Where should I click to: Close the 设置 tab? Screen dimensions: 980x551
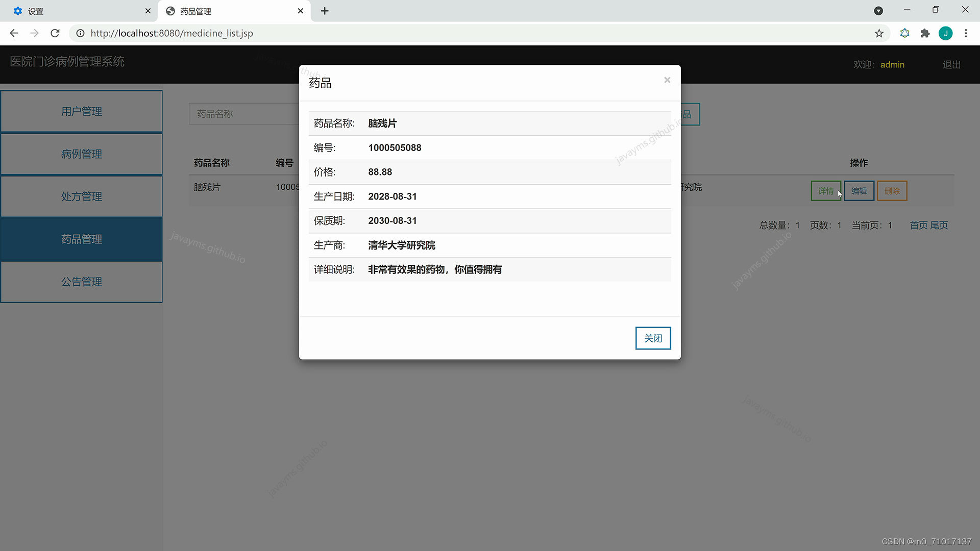pos(148,11)
